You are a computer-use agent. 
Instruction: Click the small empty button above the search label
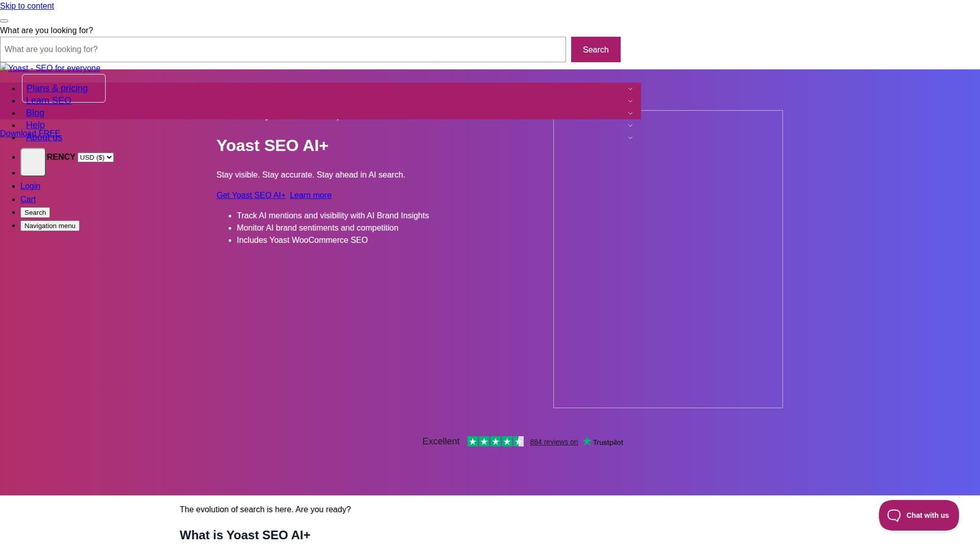4,21
